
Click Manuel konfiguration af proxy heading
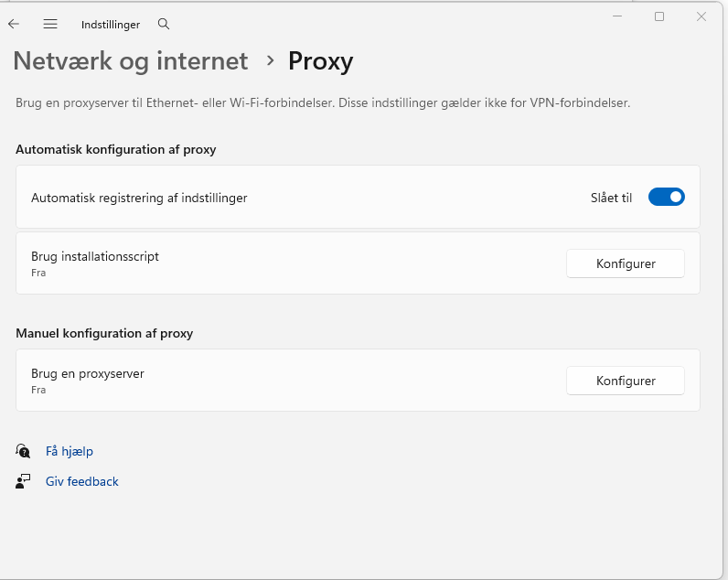pos(104,333)
